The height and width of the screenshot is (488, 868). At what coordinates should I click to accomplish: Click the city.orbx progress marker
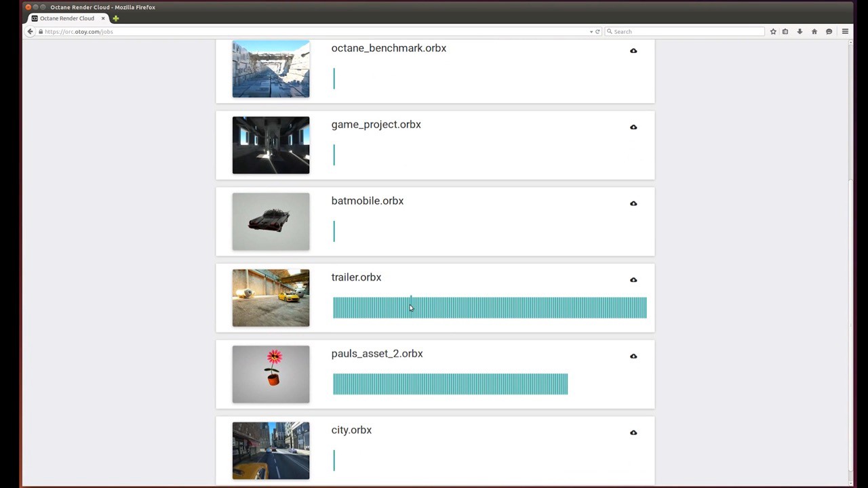coord(334,460)
